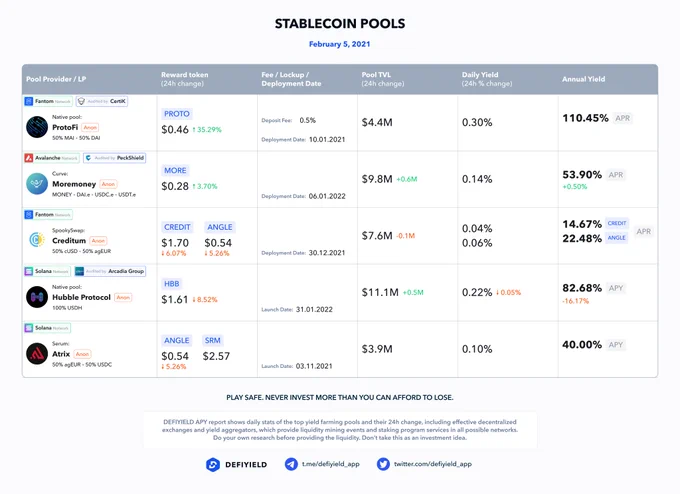
Task: Click the ProtoFi pool logo icon
Action: [x=37, y=127]
